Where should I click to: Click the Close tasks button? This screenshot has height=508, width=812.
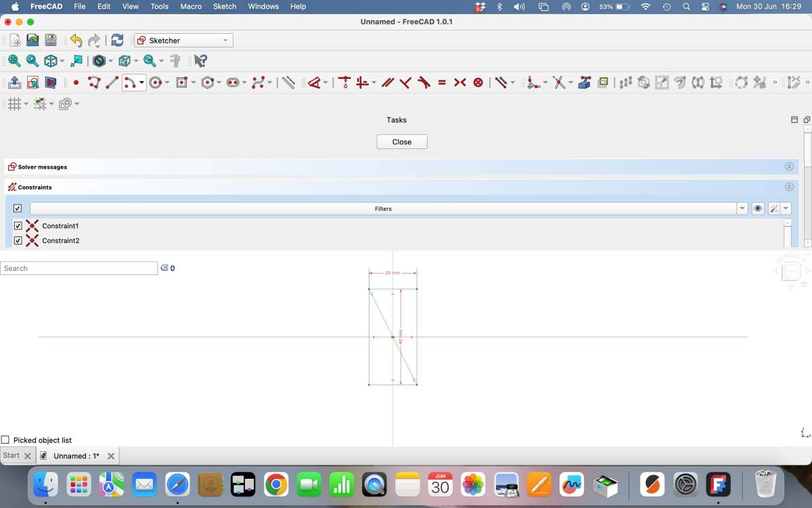(x=402, y=142)
